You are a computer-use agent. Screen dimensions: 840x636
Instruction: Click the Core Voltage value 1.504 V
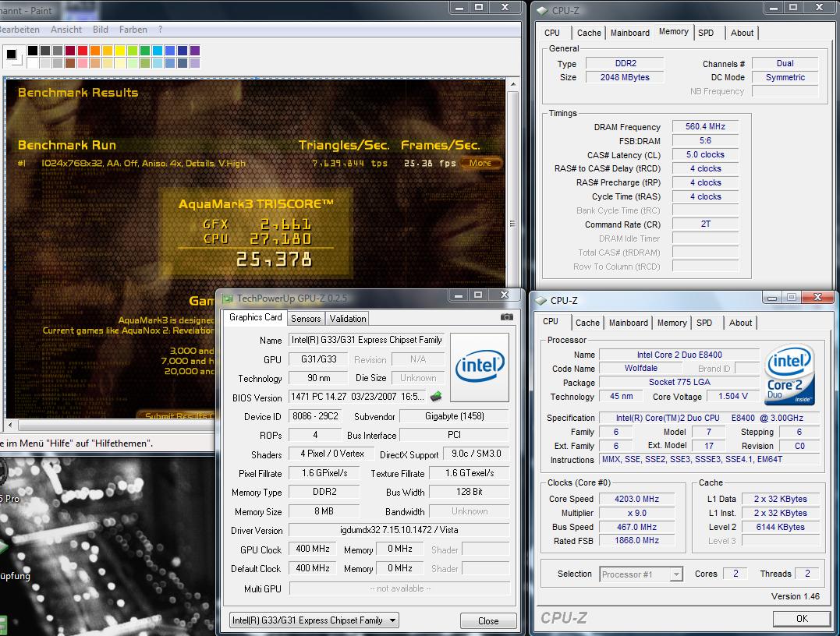[x=732, y=396]
